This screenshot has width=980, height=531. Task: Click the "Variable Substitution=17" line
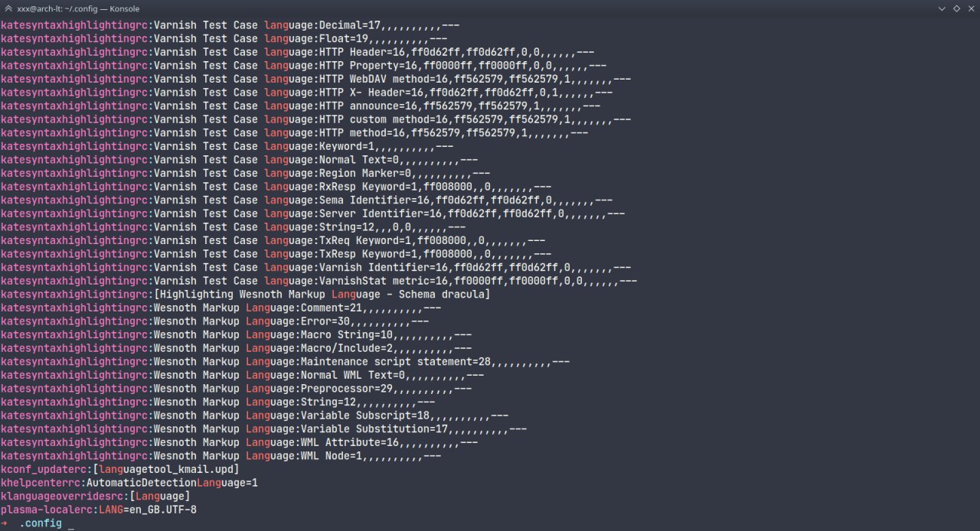pyautogui.click(x=263, y=429)
